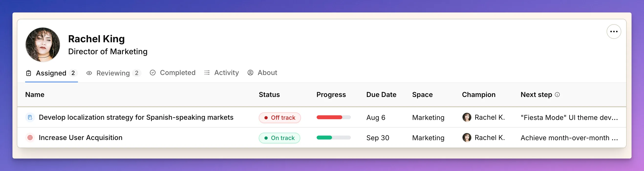Click the eye icon beside Reviewing
Image resolution: width=644 pixels, height=171 pixels.
[x=89, y=73]
